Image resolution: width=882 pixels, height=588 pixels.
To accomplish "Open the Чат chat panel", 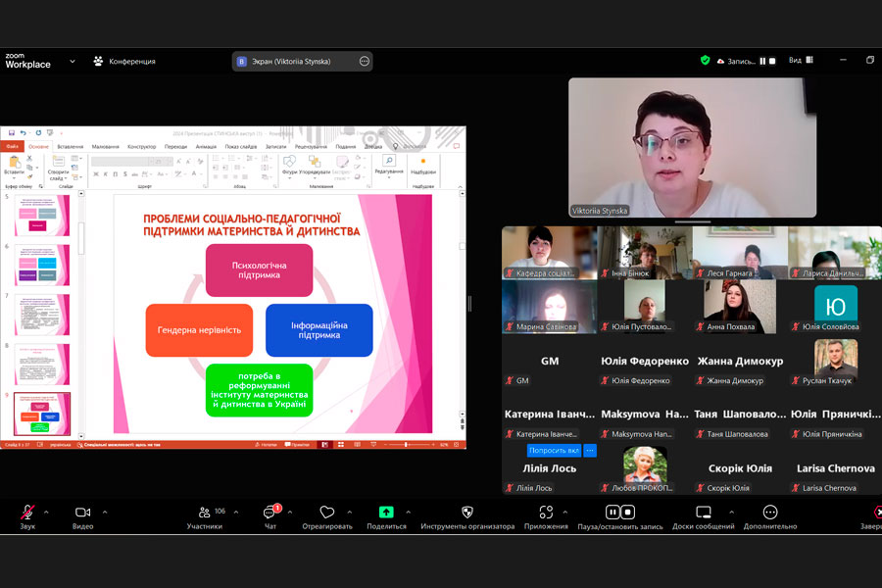I will (269, 513).
